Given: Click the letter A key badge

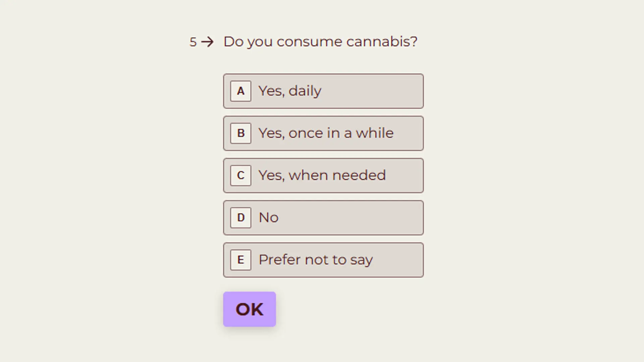Looking at the screenshot, I should click(240, 91).
